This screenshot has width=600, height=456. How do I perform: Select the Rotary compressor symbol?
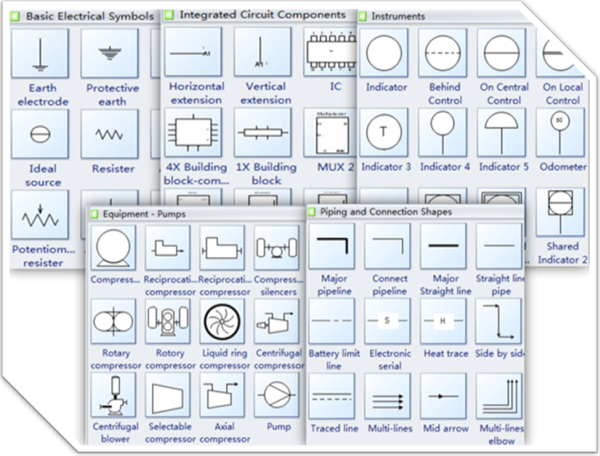coord(113,322)
